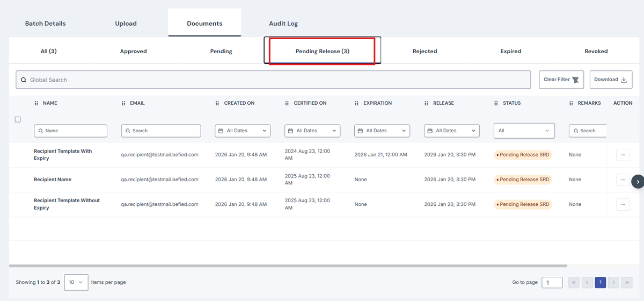Go to the previous page button
The width and height of the screenshot is (644, 301).
tap(587, 282)
